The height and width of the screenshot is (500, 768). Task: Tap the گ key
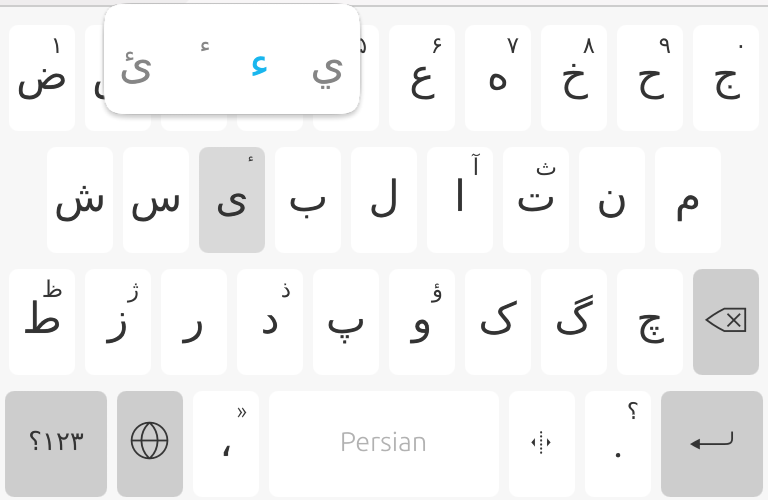point(574,322)
